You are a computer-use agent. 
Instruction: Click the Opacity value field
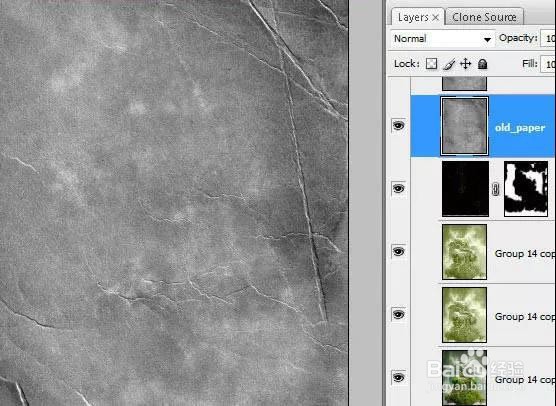[x=548, y=38]
